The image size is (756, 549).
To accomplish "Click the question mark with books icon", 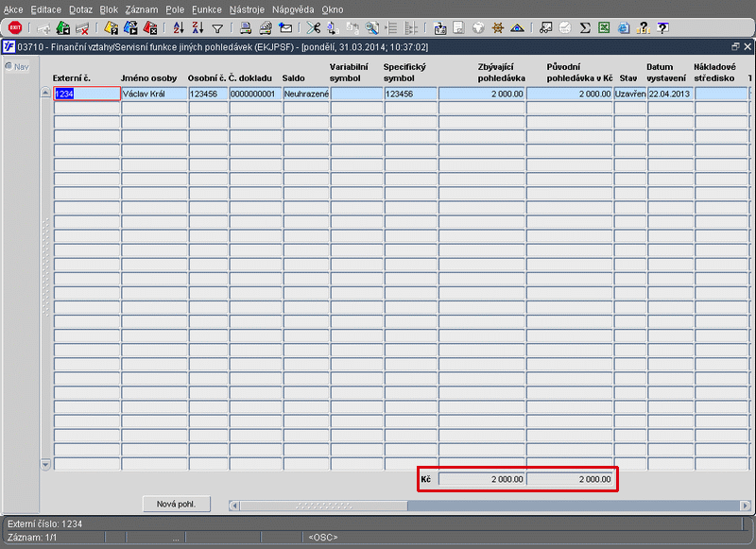I will pos(644,28).
